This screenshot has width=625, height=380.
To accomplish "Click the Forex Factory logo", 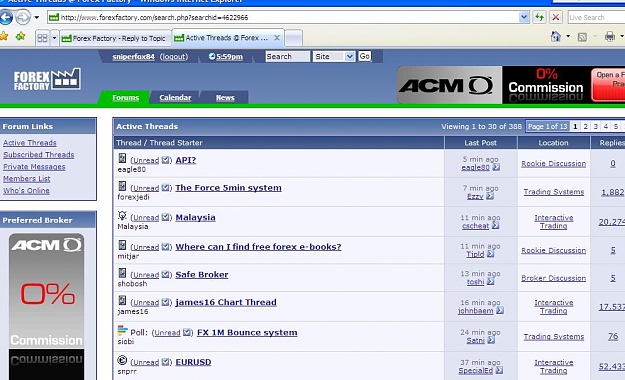I will (x=47, y=79).
